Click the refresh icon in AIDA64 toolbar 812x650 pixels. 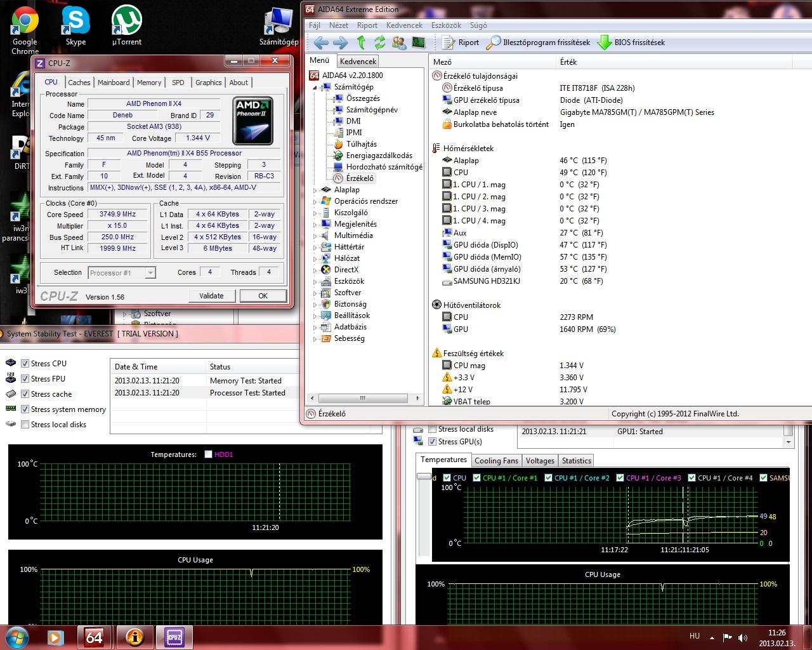pyautogui.click(x=379, y=43)
